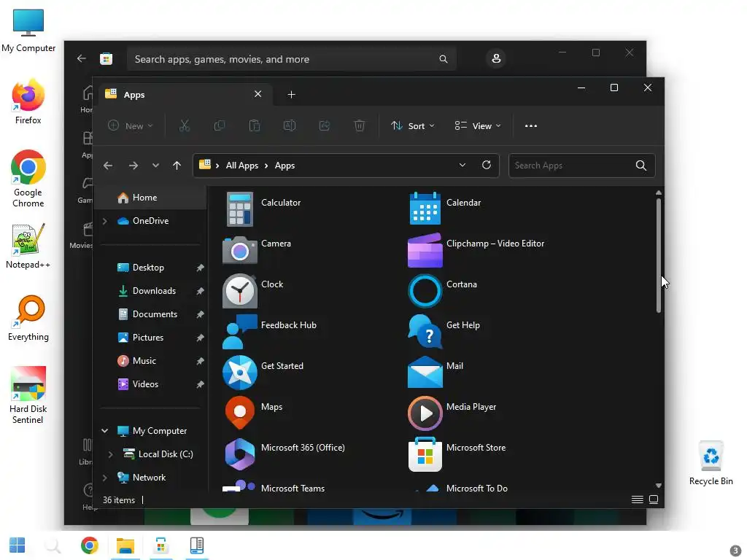Switch to large thumbnails view icon
The width and height of the screenshot is (747, 560).
(x=654, y=499)
